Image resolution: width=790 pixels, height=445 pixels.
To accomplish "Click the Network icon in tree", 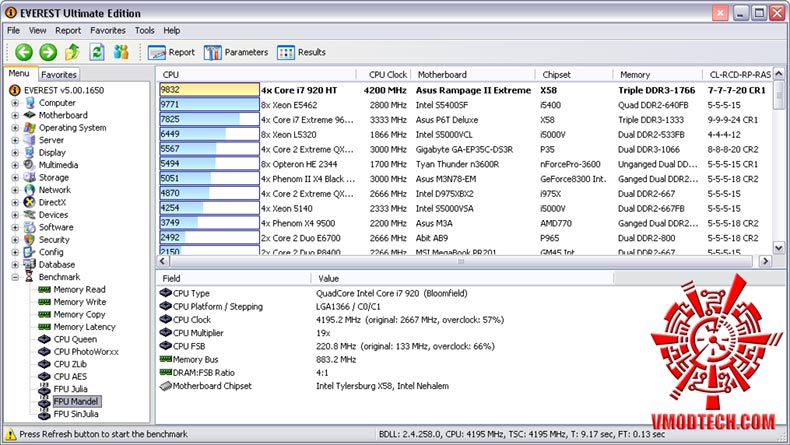I will 30,190.
